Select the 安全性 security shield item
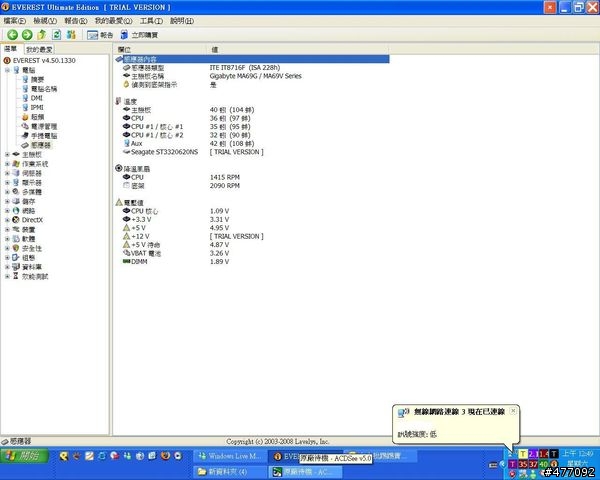The height and width of the screenshot is (480, 600). pyautogui.click(x=31, y=248)
